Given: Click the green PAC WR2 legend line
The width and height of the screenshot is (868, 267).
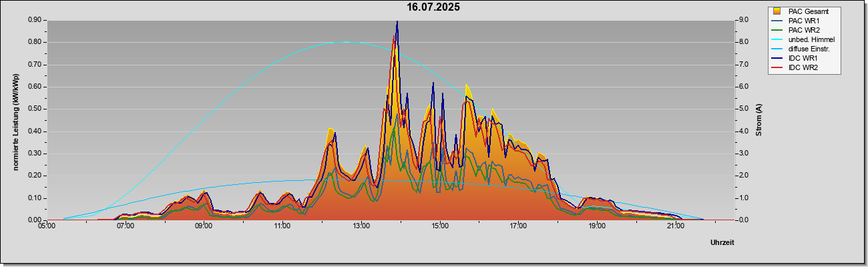Looking at the screenshot, I should [777, 30].
